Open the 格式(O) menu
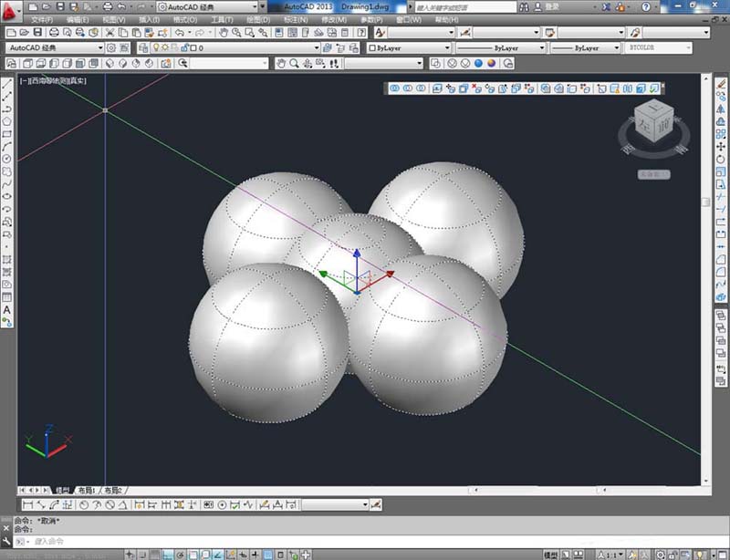This screenshot has height=560, width=730. pyautogui.click(x=185, y=19)
